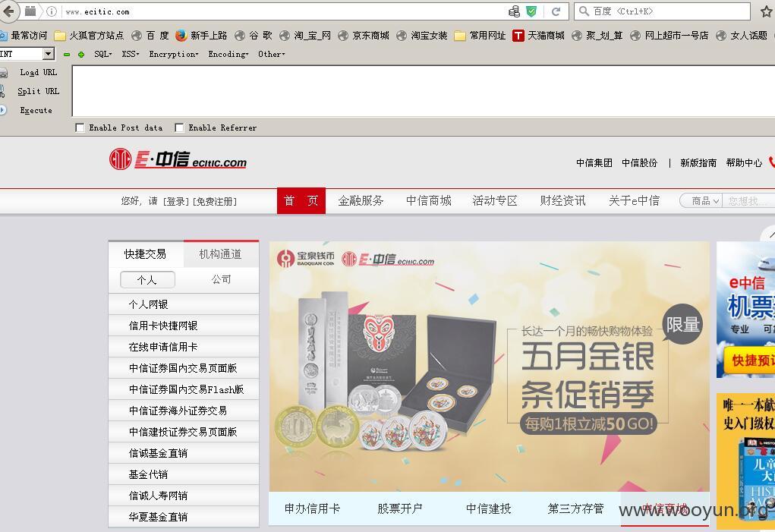
Task: Click the 中信股份 link
Action: click(640, 163)
